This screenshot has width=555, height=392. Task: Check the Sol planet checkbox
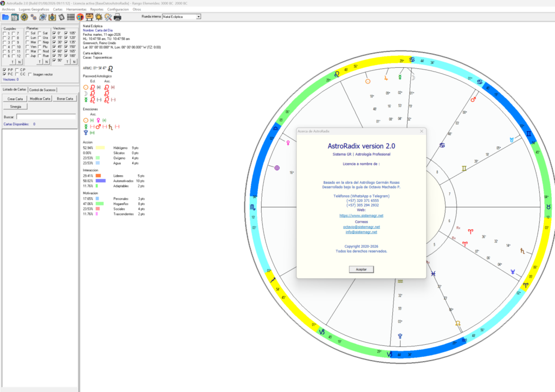coord(27,33)
